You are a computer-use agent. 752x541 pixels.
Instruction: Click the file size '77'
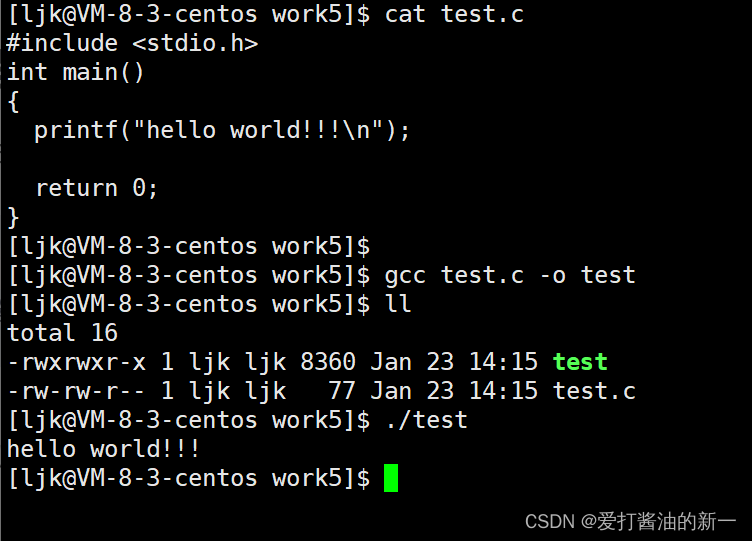pos(342,390)
